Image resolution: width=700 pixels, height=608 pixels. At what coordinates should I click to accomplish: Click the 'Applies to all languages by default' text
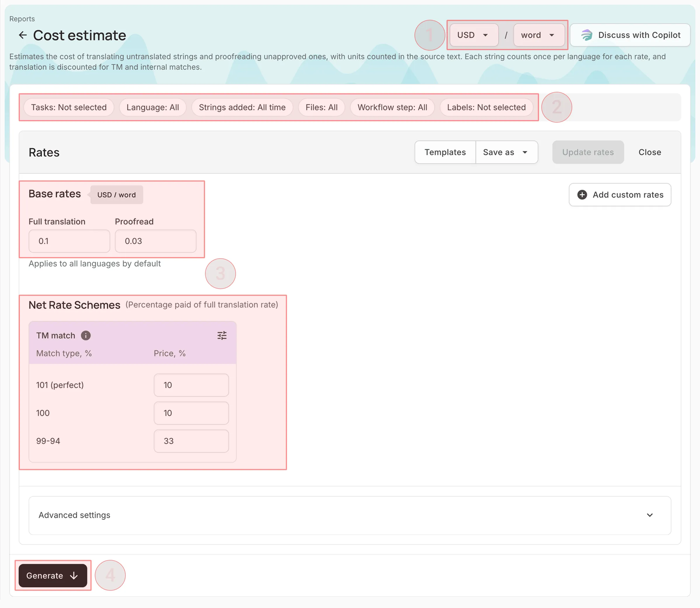coord(94,263)
